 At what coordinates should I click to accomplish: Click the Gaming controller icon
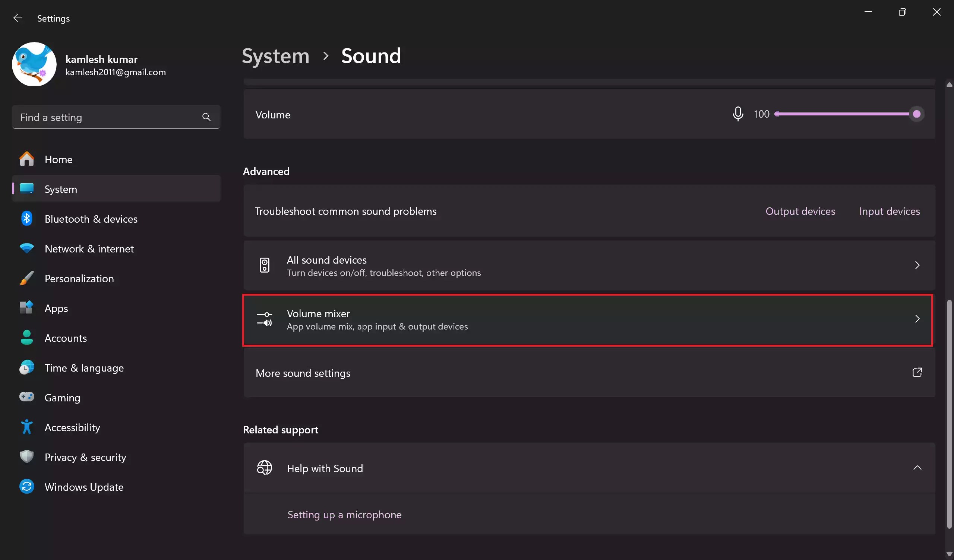tap(26, 397)
